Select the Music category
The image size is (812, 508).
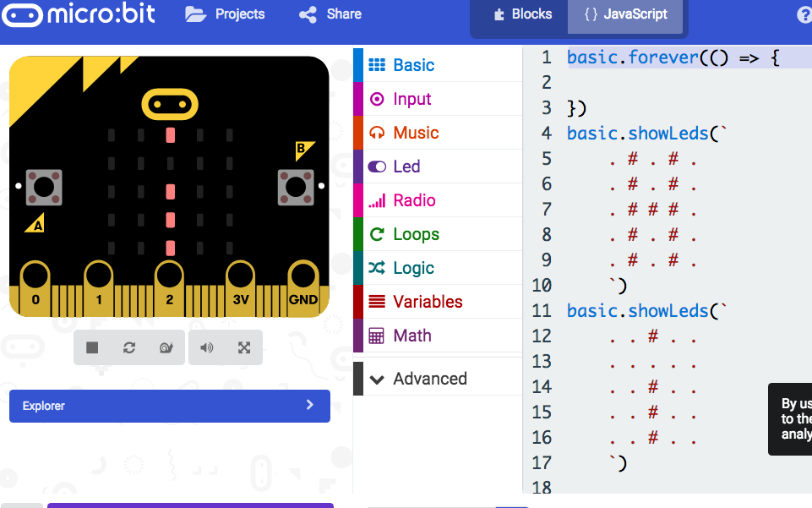click(x=416, y=133)
